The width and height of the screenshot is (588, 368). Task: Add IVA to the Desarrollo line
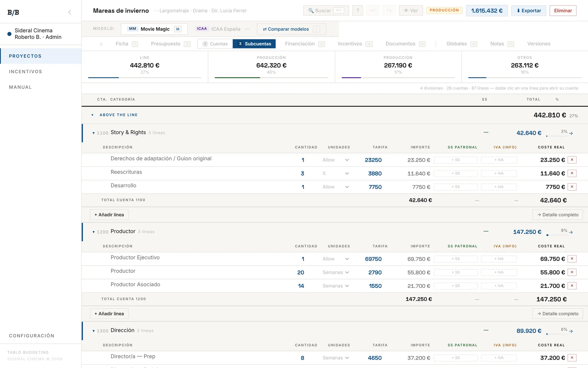click(x=499, y=187)
